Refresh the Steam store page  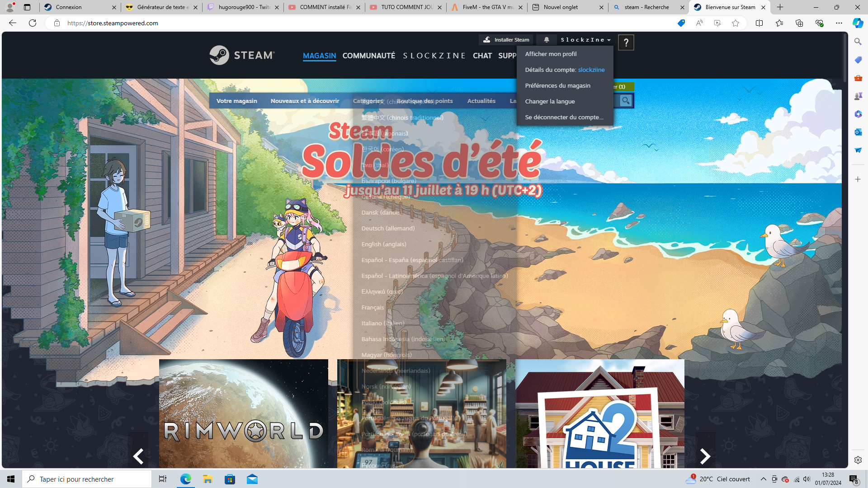[x=33, y=23]
